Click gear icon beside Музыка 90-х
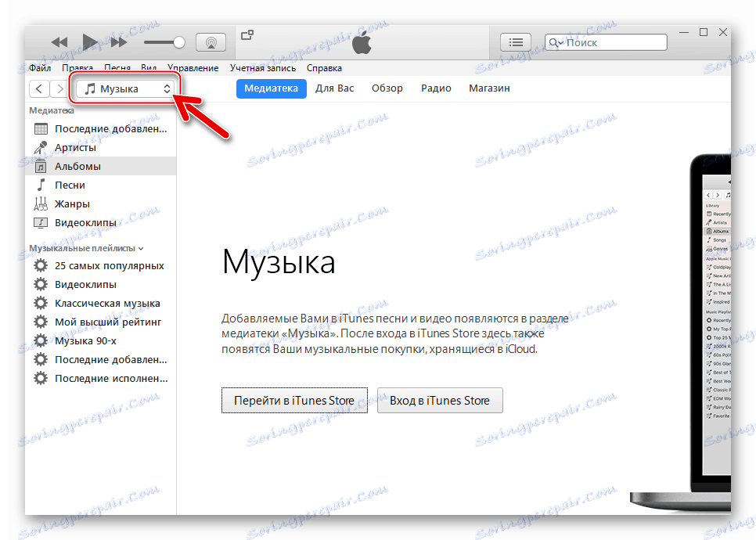The height and width of the screenshot is (540, 756). point(41,341)
